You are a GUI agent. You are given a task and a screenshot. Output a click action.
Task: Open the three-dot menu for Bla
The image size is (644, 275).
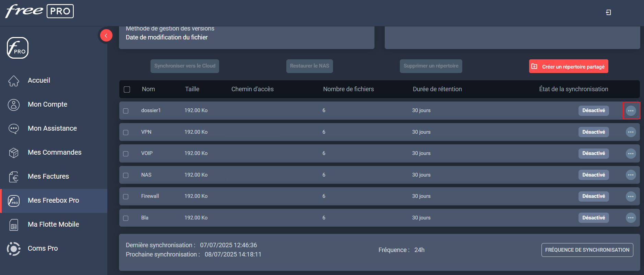631,218
